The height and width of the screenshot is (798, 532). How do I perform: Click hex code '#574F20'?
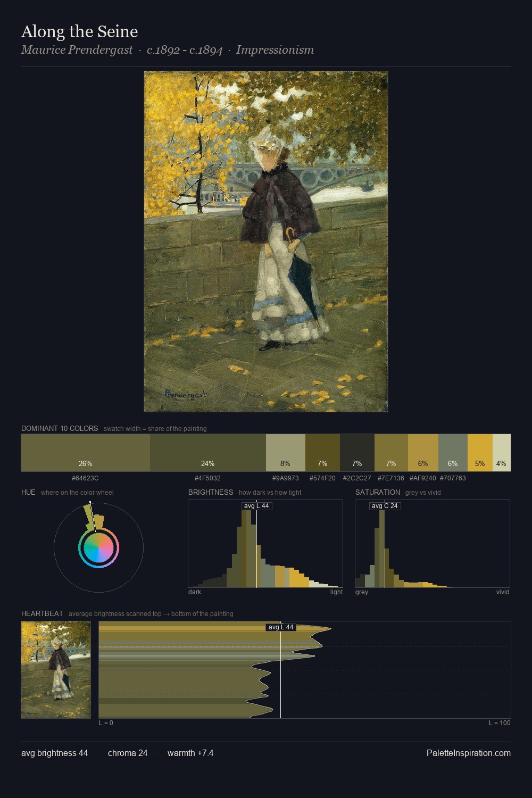[x=322, y=478]
